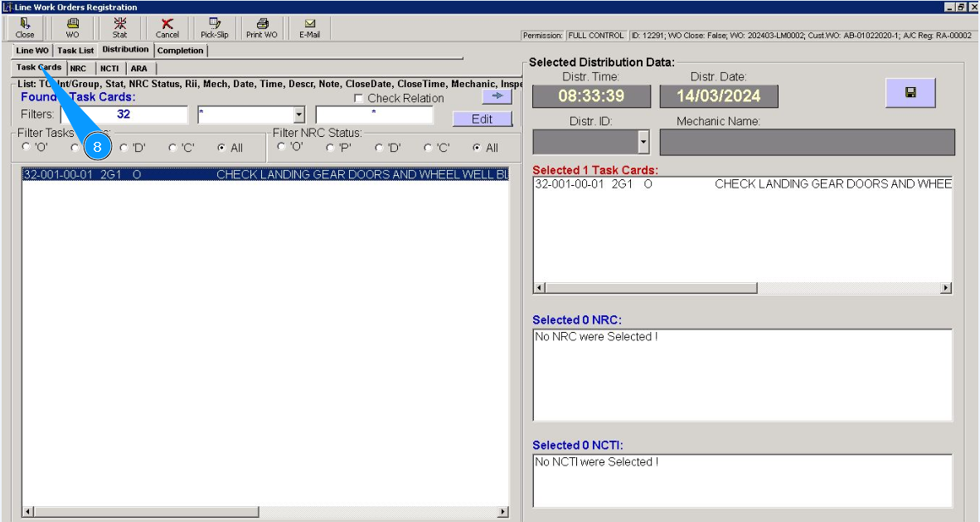Open the WO toolbar icon

72,28
